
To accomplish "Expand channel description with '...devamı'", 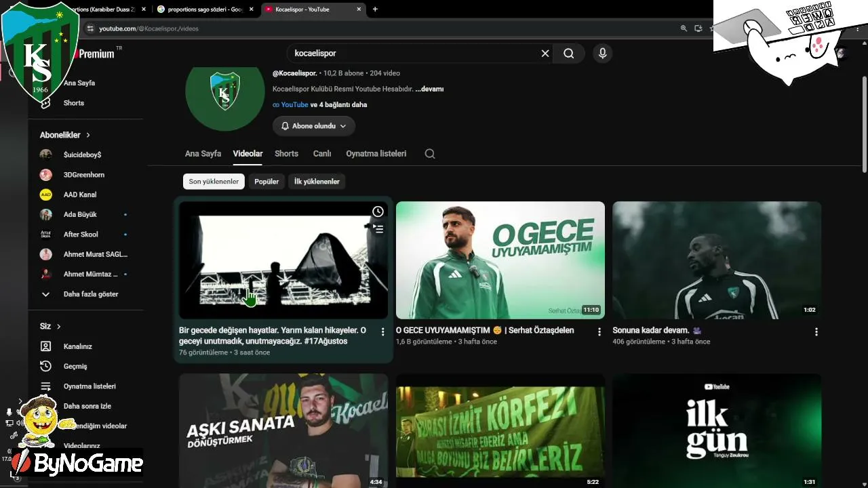I will [x=429, y=89].
